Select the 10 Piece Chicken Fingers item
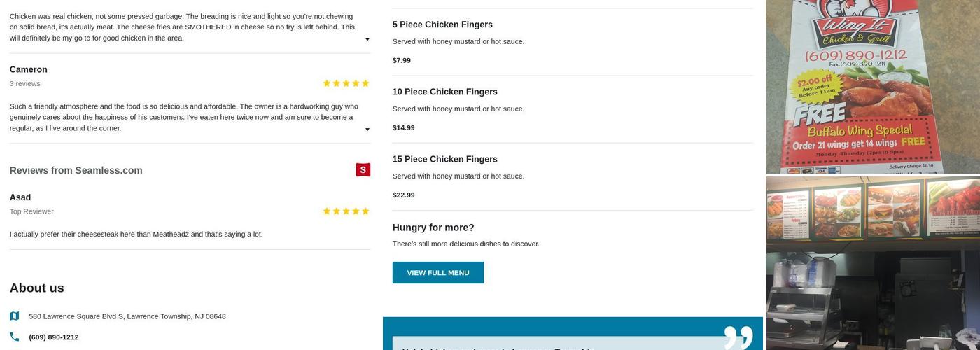The width and height of the screenshot is (980, 350). 444,92
